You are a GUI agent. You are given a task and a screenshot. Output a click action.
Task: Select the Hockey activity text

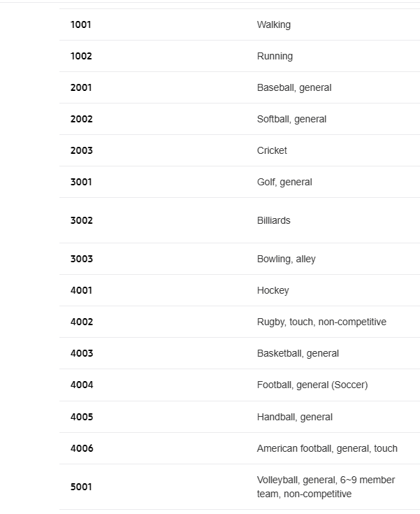tap(273, 291)
